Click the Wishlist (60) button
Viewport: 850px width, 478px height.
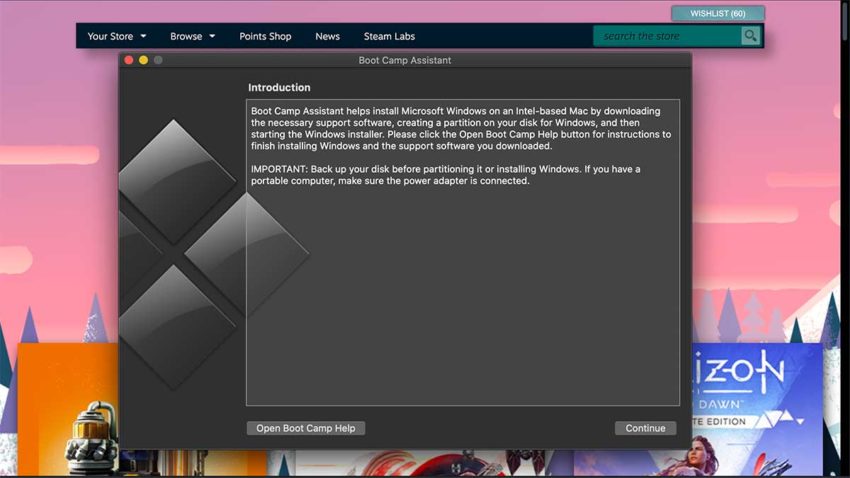click(x=717, y=13)
